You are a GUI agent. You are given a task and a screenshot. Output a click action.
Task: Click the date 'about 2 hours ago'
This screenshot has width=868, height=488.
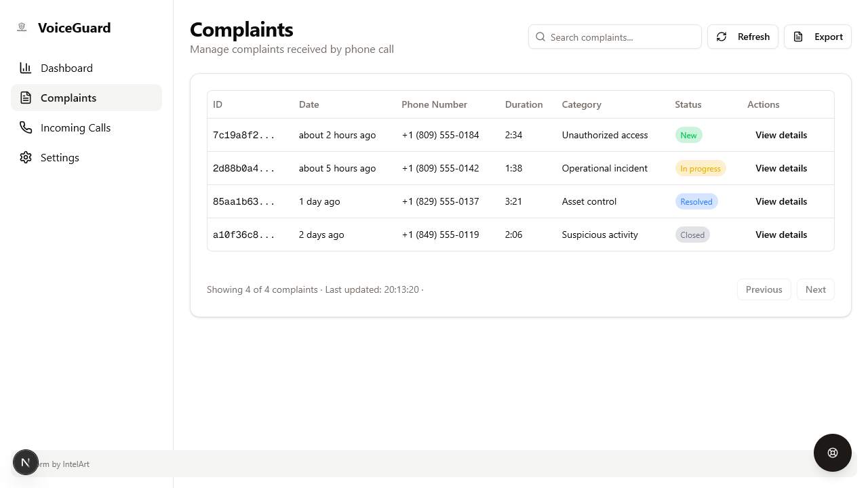(x=337, y=135)
